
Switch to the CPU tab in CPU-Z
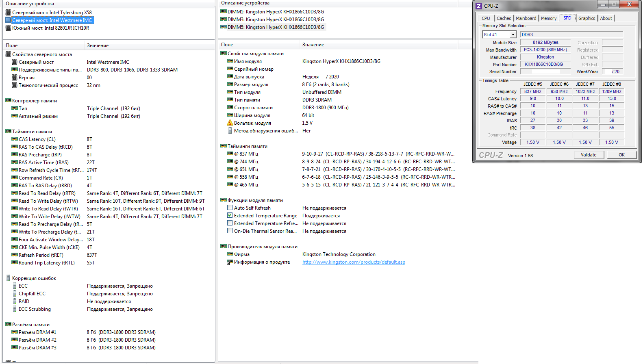[x=486, y=18]
